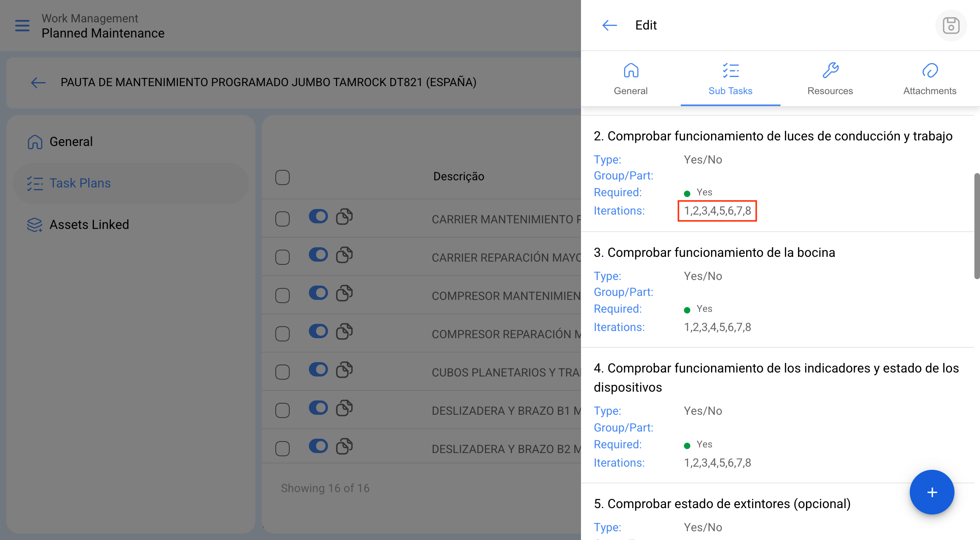Click the CUBOS PLANETARIOS description text
The height and width of the screenshot is (540, 980).
point(506,372)
